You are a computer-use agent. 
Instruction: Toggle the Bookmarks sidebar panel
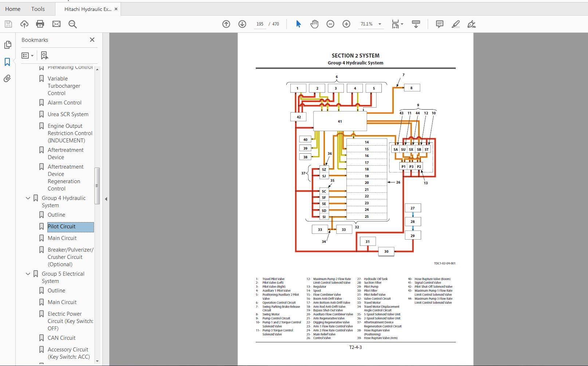[7, 62]
